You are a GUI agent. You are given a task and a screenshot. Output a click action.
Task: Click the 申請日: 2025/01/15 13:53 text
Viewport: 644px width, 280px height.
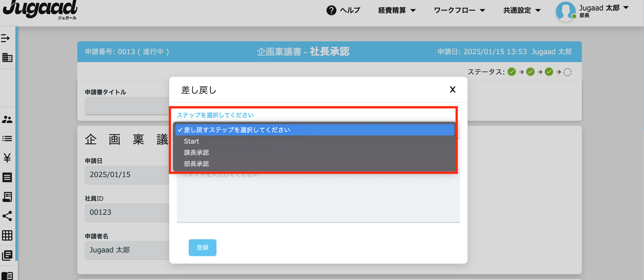click(x=482, y=52)
